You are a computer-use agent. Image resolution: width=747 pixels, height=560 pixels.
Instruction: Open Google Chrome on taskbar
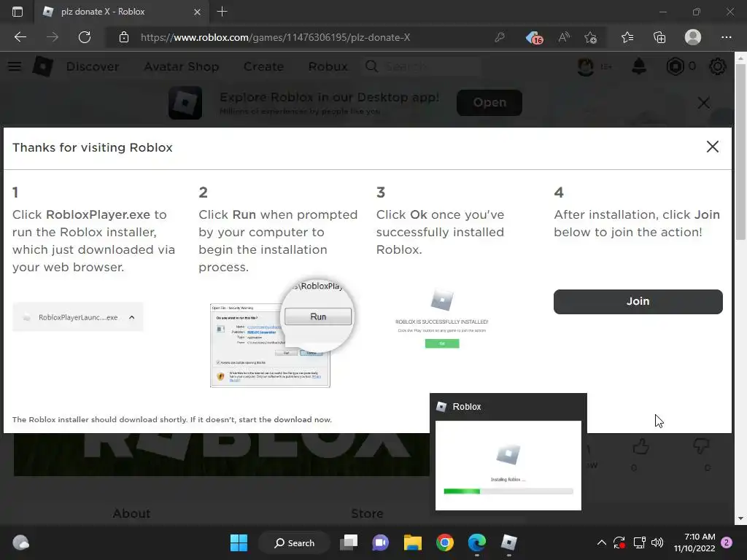445,542
